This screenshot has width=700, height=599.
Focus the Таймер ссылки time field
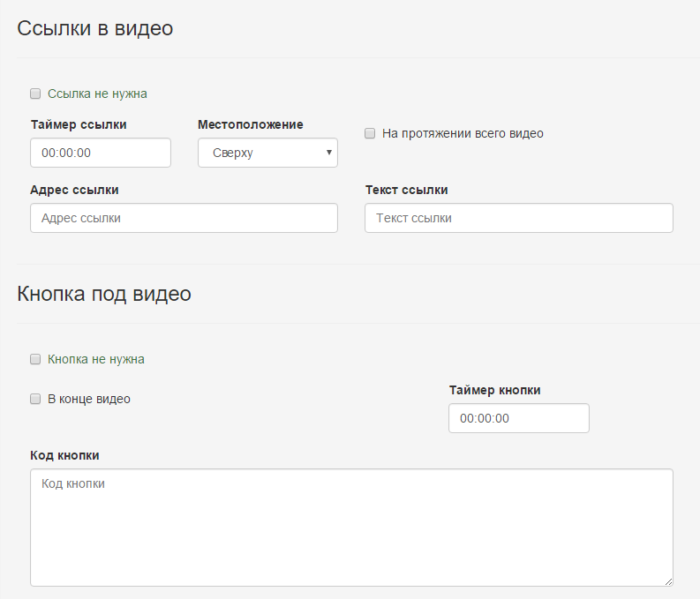(x=101, y=153)
